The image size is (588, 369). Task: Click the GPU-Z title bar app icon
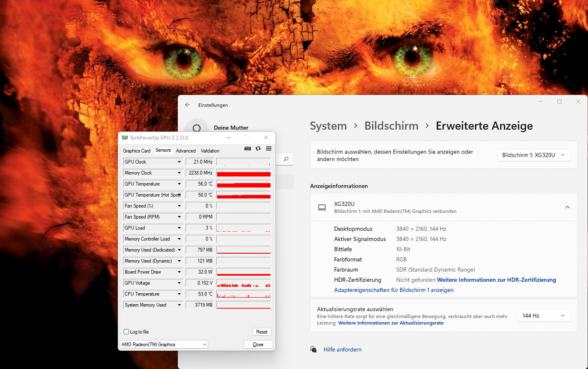coord(124,137)
